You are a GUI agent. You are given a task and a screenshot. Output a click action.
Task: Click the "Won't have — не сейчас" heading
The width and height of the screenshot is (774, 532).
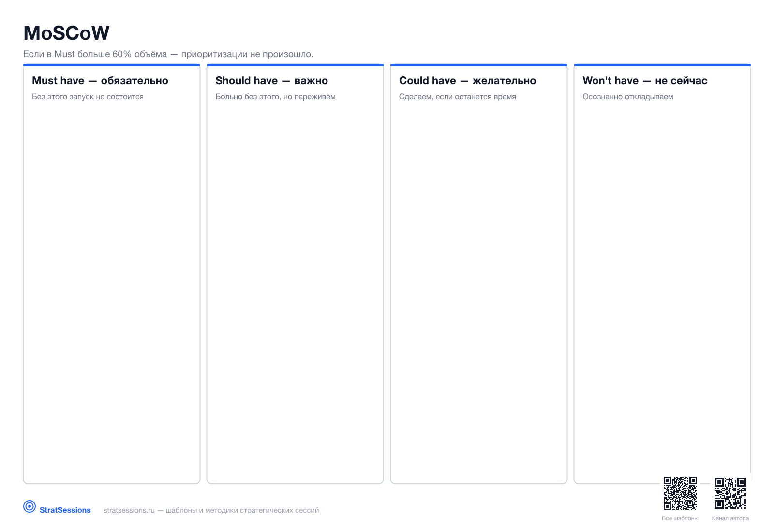(645, 81)
